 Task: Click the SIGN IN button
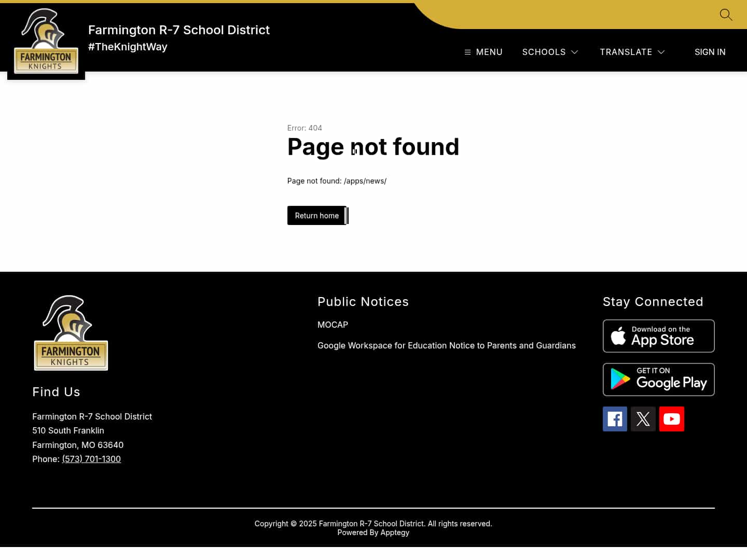[710, 52]
